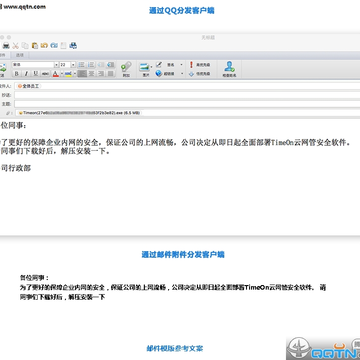360x360 pixels.
Task: Expand the signature dropdown arrow
Action: tap(182, 64)
